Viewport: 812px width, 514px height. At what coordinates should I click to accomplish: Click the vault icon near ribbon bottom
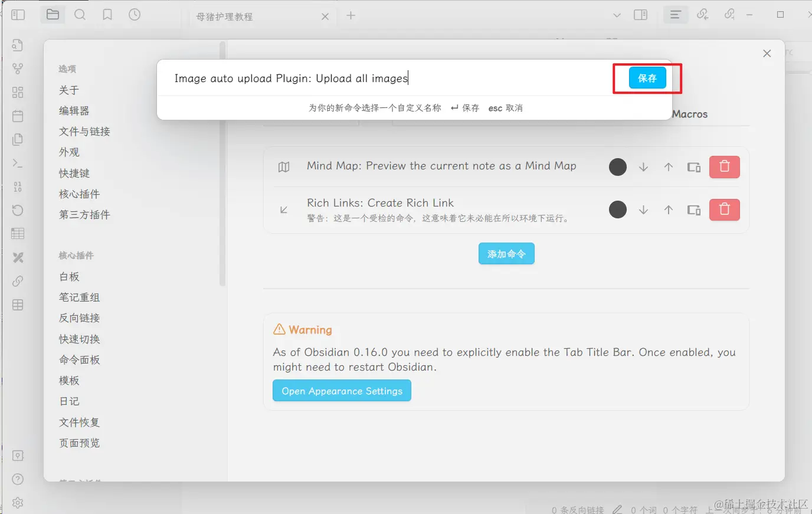point(18,456)
